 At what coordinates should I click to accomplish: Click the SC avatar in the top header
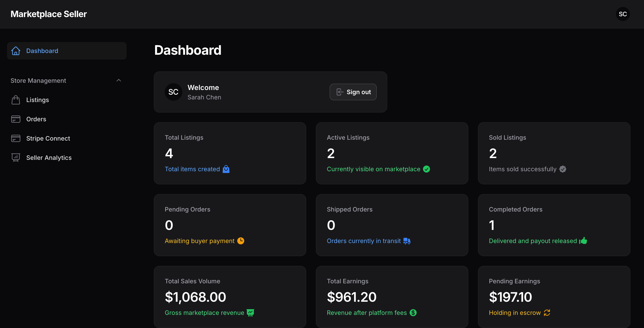point(623,14)
